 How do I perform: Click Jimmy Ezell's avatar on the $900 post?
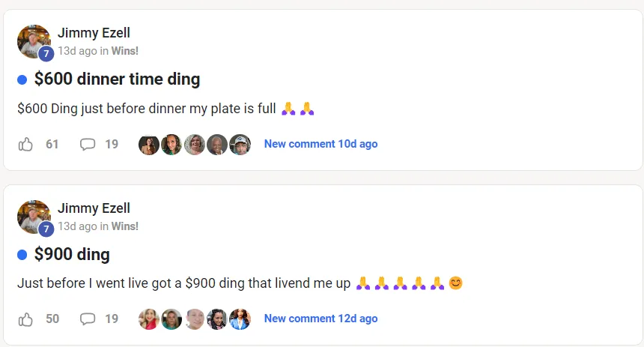33,215
